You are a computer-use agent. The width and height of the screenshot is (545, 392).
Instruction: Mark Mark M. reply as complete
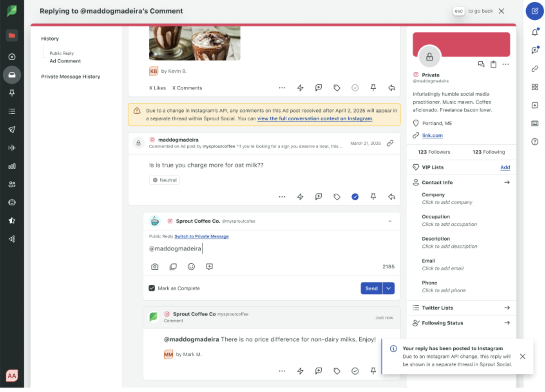(x=355, y=371)
